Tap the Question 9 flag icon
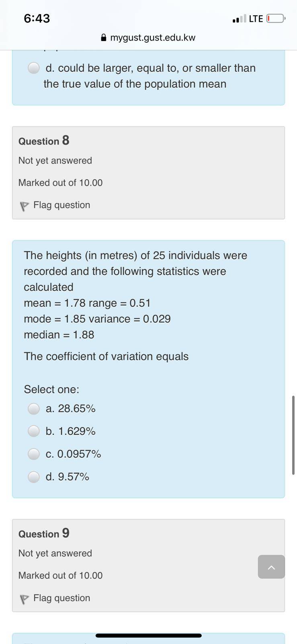This screenshot has height=644, width=297. tap(24, 599)
